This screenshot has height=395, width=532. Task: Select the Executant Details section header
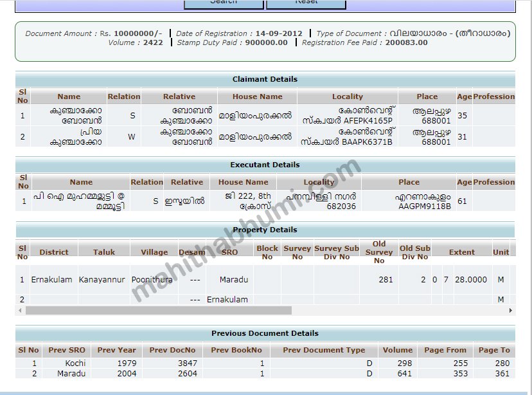pyautogui.click(x=265, y=165)
